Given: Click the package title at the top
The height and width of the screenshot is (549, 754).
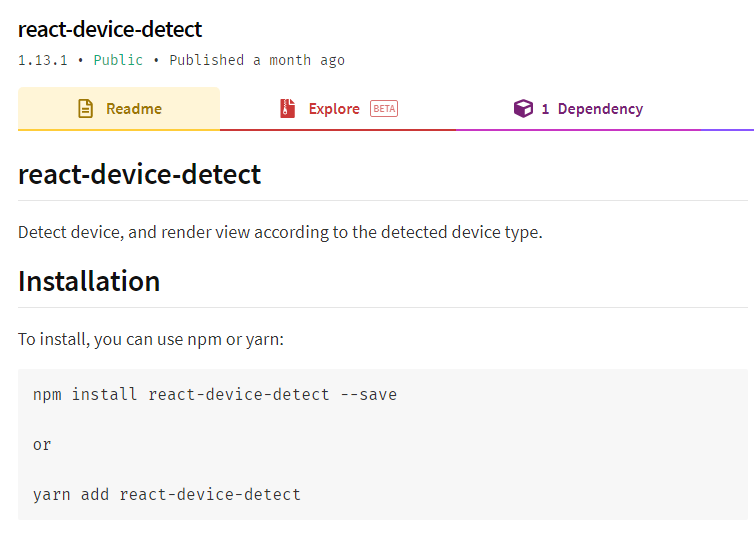Looking at the screenshot, I should click(x=110, y=29).
